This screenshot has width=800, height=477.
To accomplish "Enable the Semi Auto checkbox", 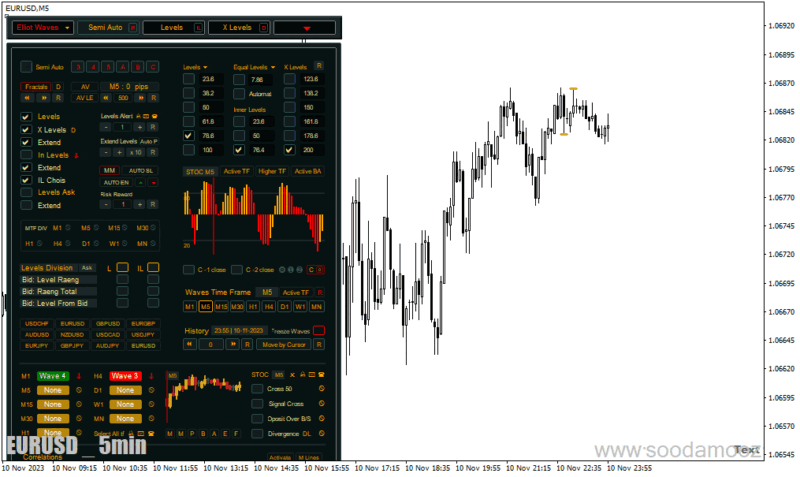I will (26, 67).
